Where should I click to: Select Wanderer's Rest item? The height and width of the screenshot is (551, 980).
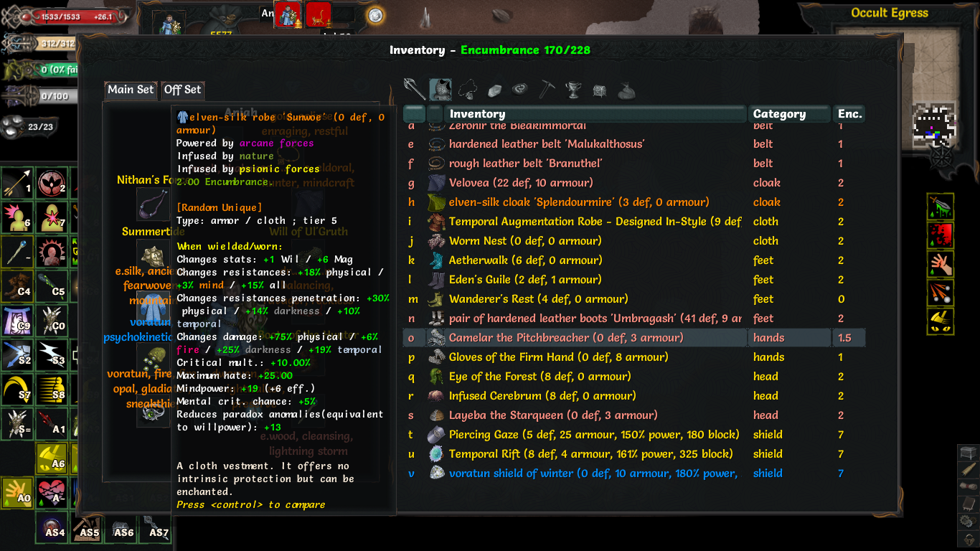click(634, 299)
